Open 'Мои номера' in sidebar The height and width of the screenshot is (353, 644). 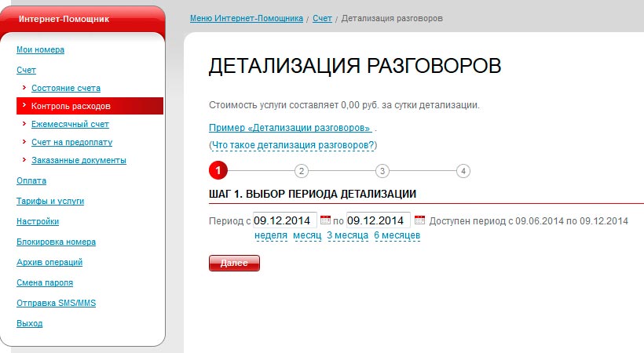(40, 49)
